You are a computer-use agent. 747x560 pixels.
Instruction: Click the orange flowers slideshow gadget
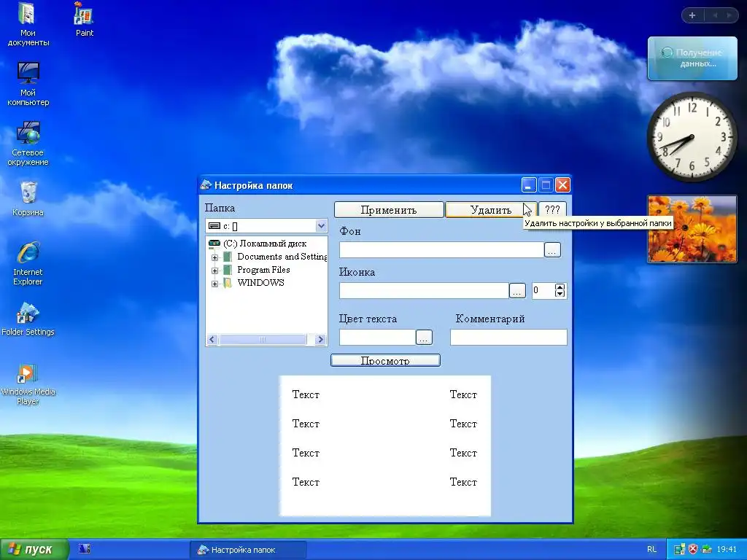pyautogui.click(x=692, y=228)
